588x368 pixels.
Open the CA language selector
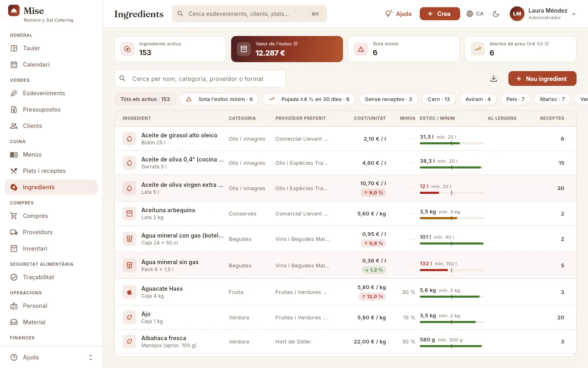(475, 14)
